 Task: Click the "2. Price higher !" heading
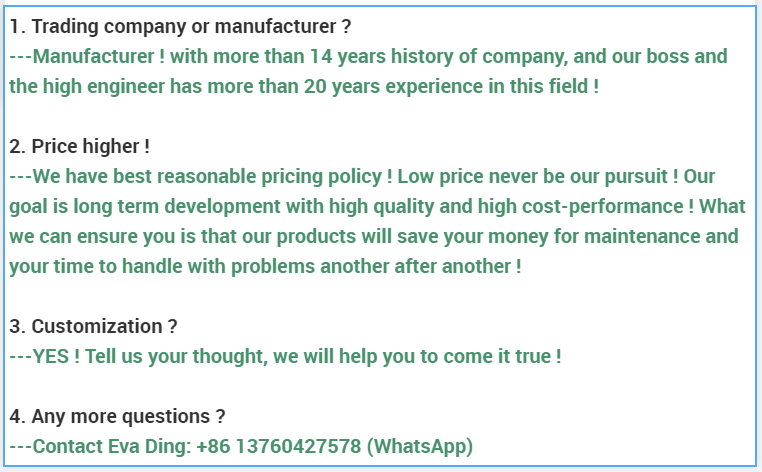click(x=80, y=146)
